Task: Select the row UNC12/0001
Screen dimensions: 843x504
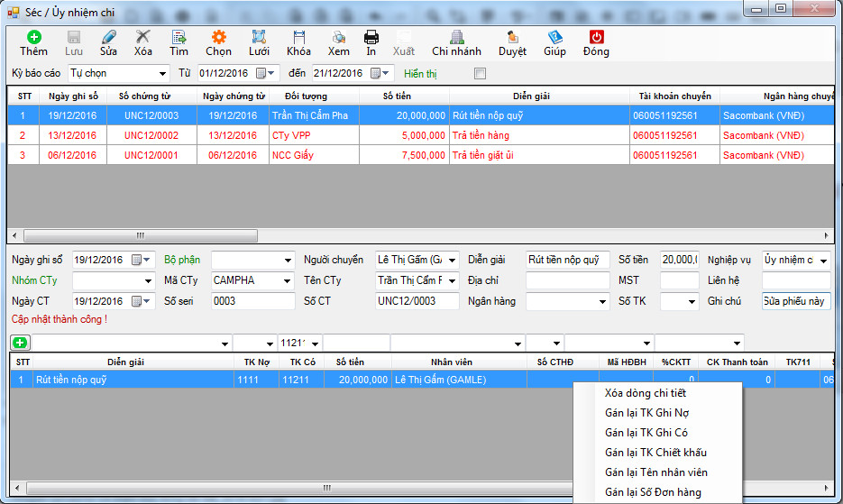Action: point(420,155)
